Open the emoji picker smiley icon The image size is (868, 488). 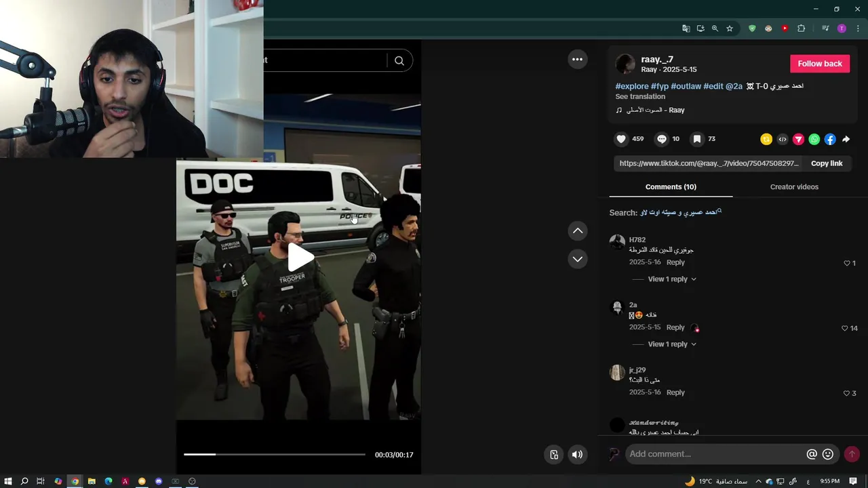click(x=828, y=454)
